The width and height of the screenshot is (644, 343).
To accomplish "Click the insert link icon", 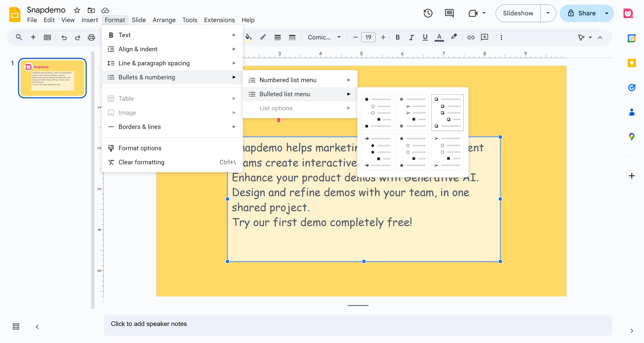I will pyautogui.click(x=471, y=37).
